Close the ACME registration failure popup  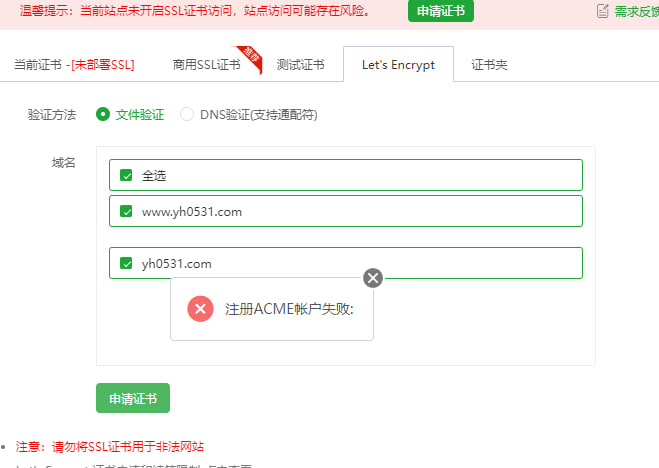pyautogui.click(x=373, y=278)
